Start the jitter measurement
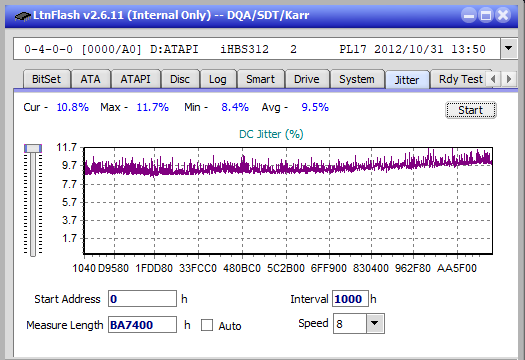Viewport: 525px width, 360px height. tap(470, 110)
